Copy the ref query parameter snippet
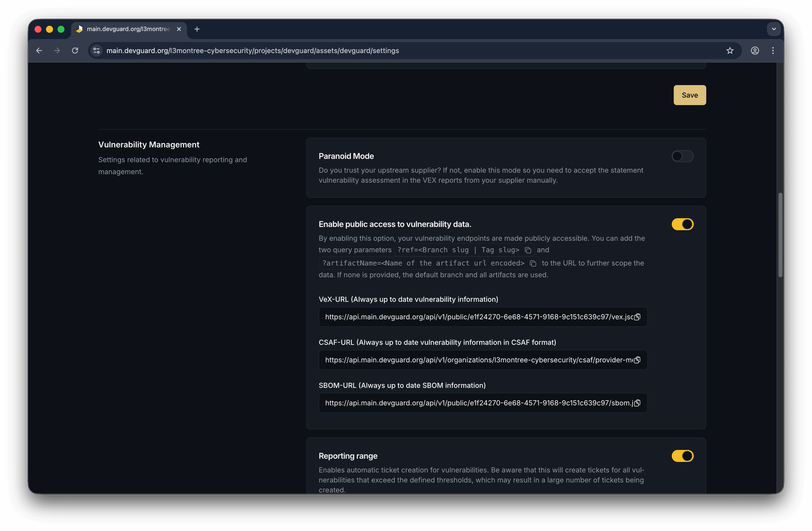Viewport: 812px width, 531px height. click(x=528, y=250)
